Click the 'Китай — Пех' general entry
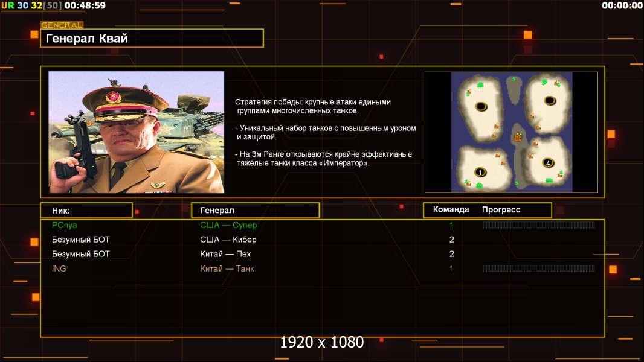The width and height of the screenshot is (644, 362). click(x=225, y=254)
